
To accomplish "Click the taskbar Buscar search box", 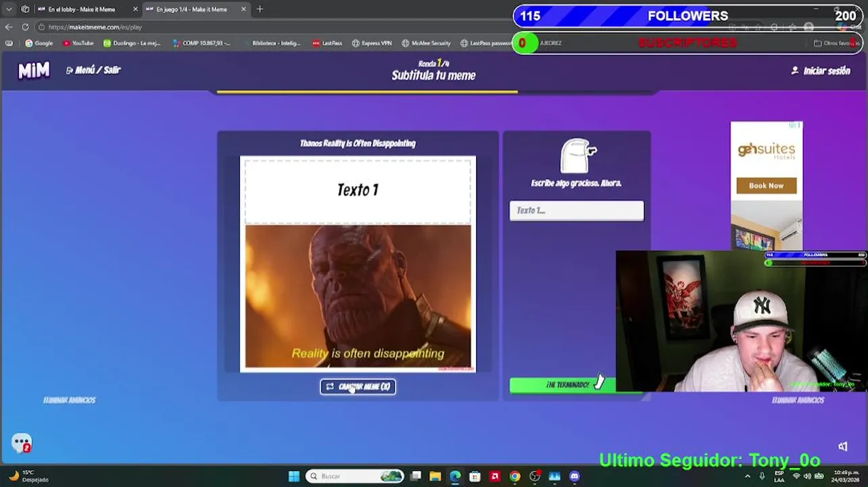I will (354, 476).
